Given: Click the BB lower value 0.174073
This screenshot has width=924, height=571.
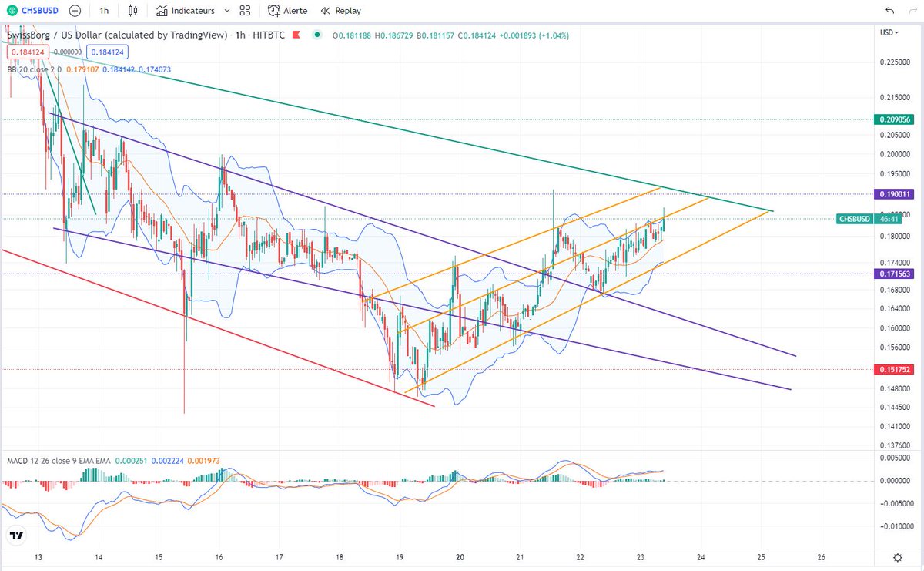Looking at the screenshot, I should (x=156, y=69).
